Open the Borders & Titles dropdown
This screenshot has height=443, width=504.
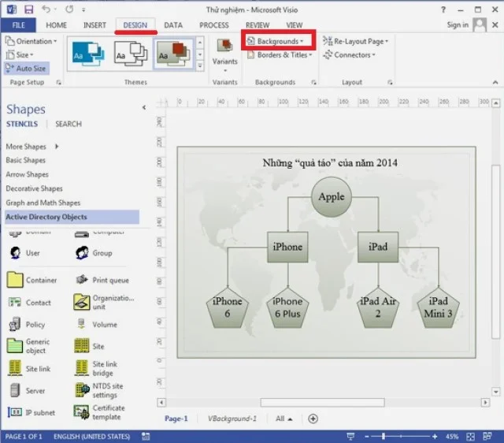pyautogui.click(x=280, y=55)
